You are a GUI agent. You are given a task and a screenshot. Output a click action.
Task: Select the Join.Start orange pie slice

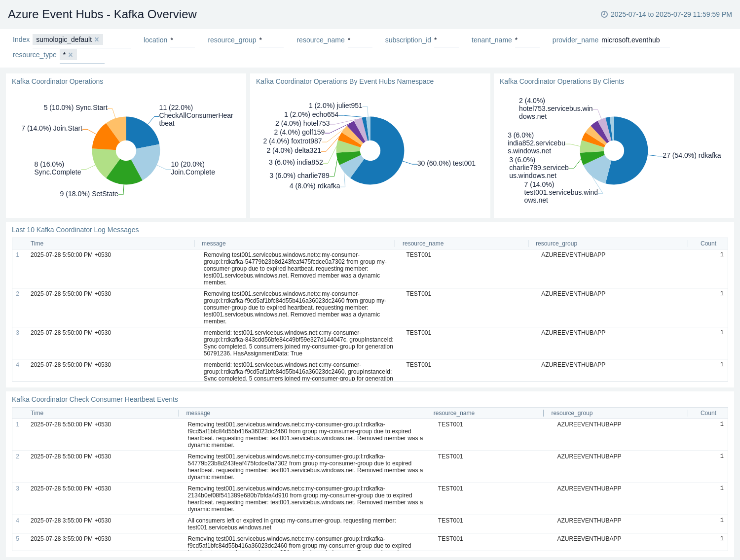[106, 138]
